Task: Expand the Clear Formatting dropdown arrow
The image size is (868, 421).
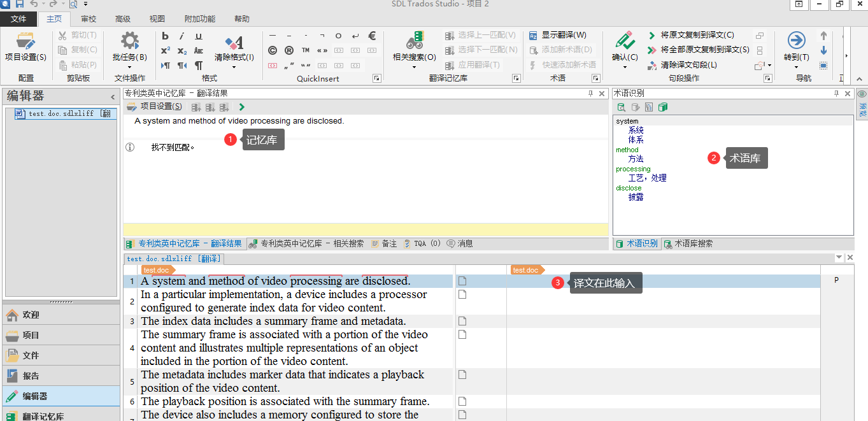Action: 234,66
